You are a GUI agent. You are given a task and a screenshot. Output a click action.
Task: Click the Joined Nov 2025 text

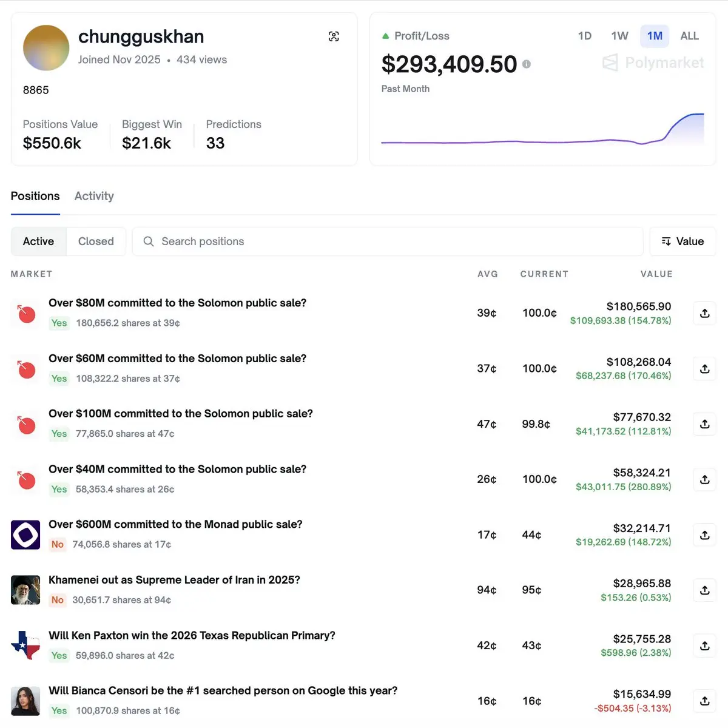[x=119, y=59]
